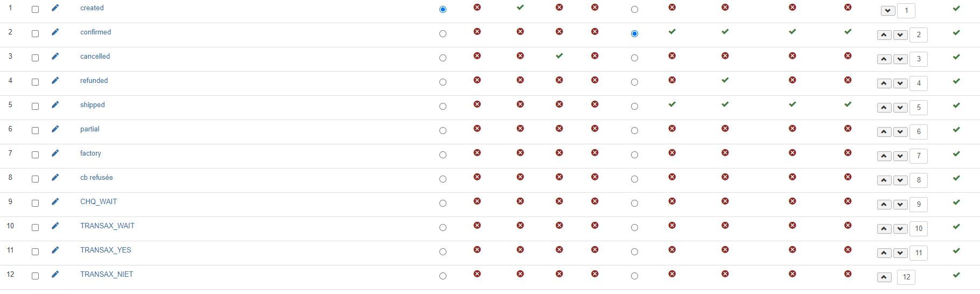
Task: Choose second radio button in created row
Action: [x=634, y=9]
